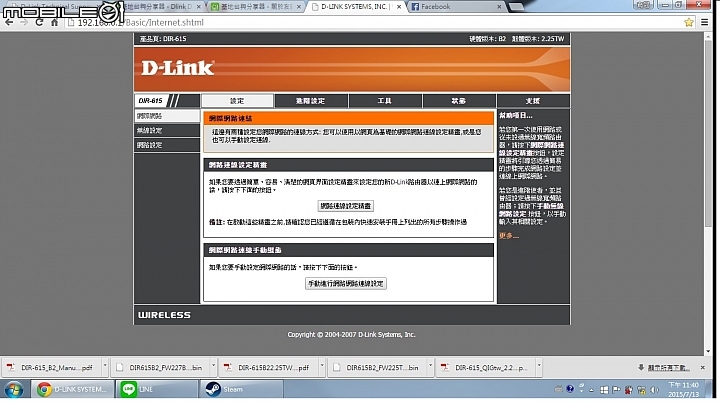Show hidden tray icons arrow
This screenshot has width=720, height=404.
pyautogui.click(x=591, y=390)
